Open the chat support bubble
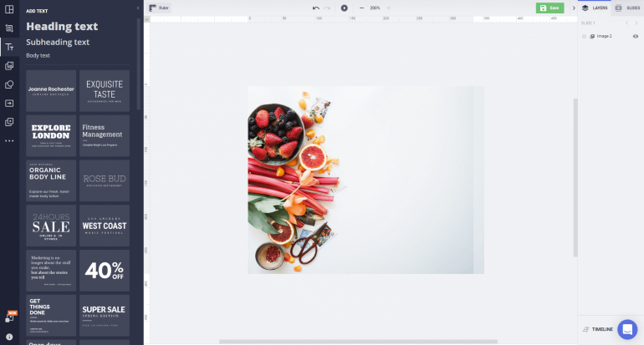The image size is (644, 345). (x=627, y=329)
